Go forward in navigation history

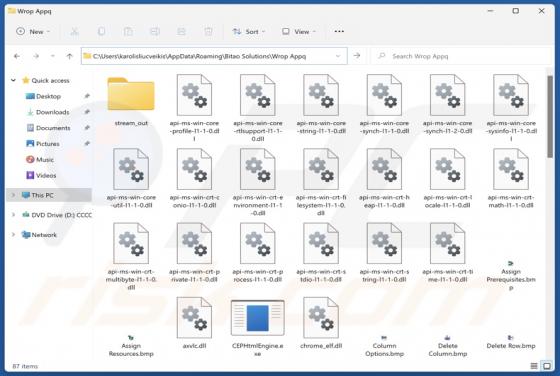36,56
